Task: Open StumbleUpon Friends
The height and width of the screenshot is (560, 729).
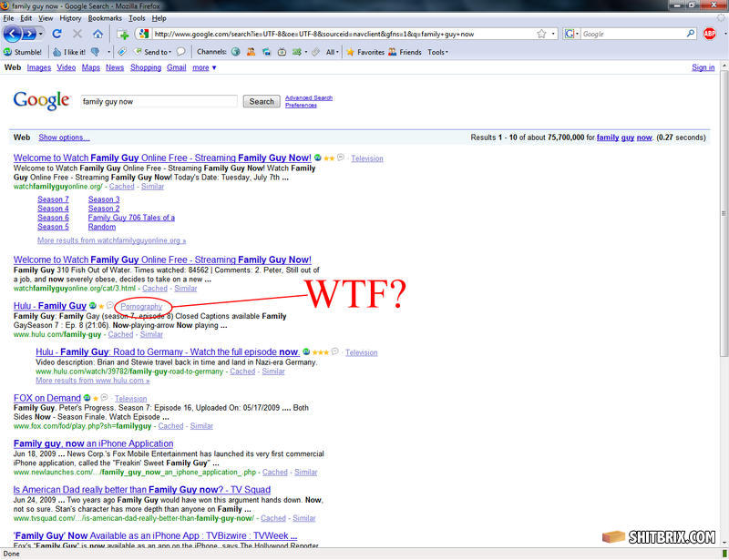Action: pos(405,52)
